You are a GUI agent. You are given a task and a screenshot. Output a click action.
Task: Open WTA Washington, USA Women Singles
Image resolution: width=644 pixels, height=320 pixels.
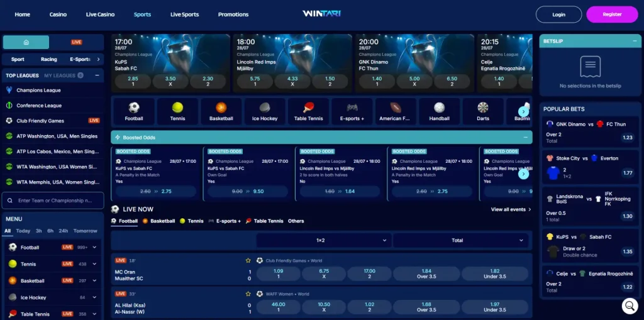point(53,167)
